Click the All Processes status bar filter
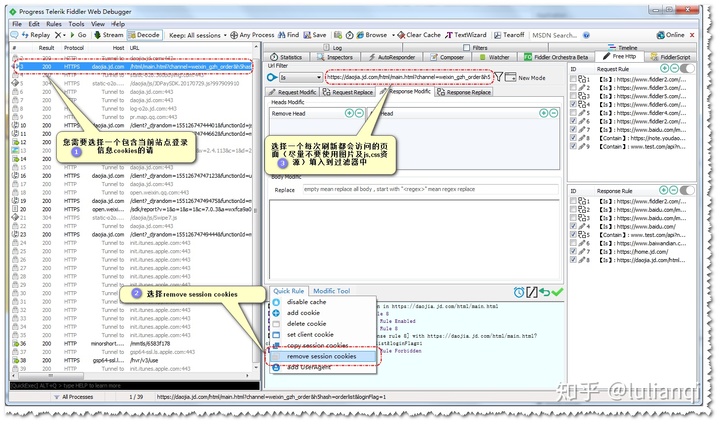 coord(73,397)
